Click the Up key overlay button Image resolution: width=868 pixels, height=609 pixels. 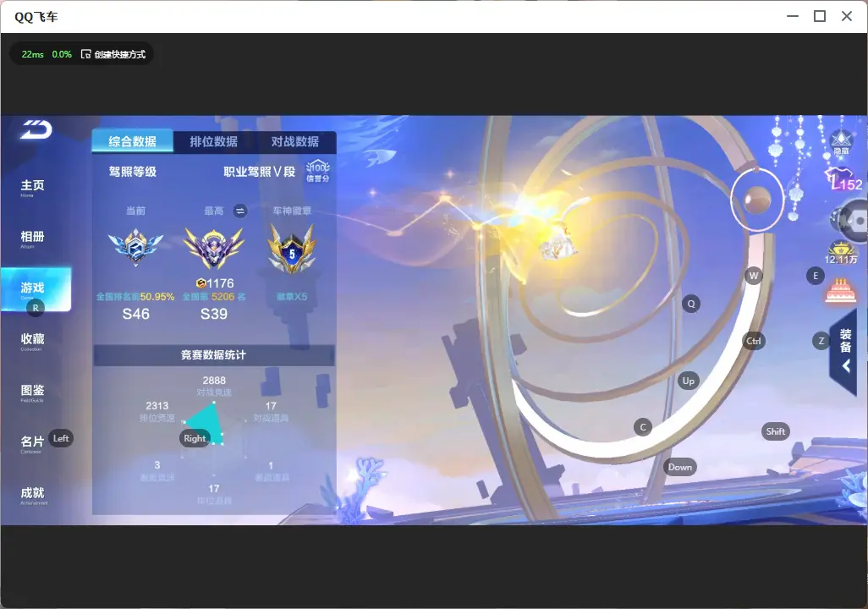click(x=688, y=381)
